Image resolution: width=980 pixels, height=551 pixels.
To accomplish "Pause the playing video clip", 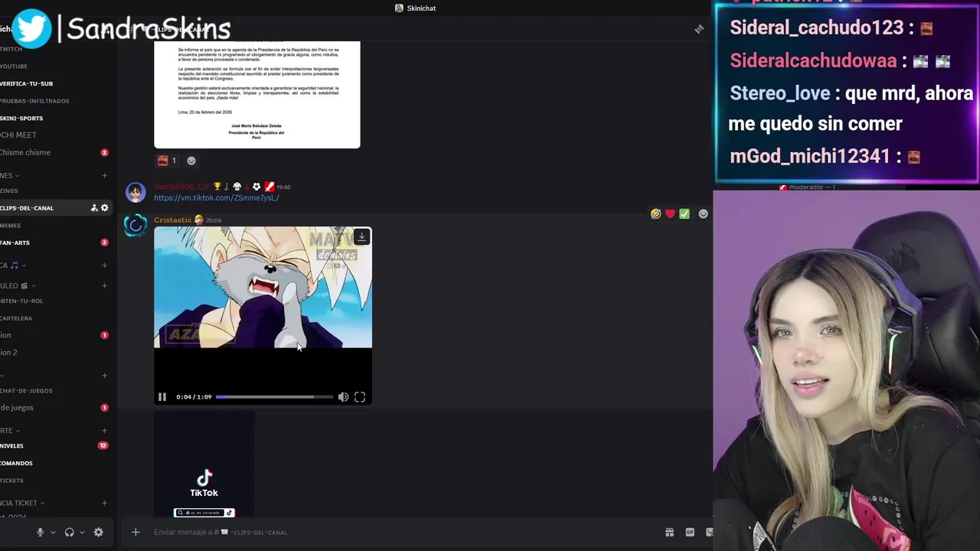I will 162,396.
